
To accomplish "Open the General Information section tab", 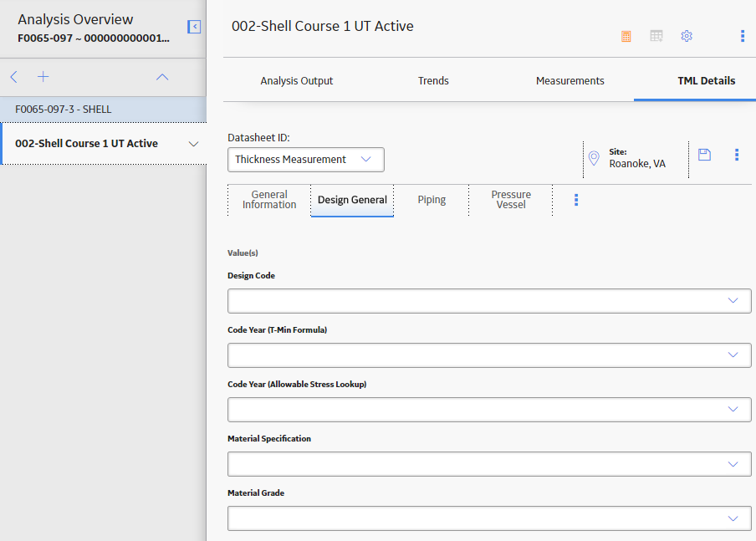I will [x=269, y=200].
